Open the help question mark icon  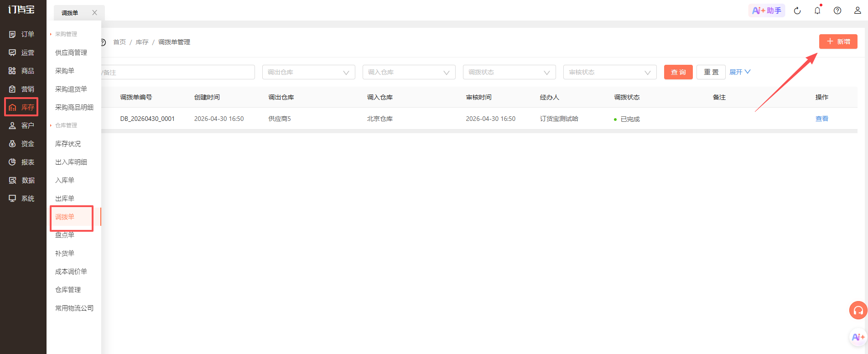[x=837, y=10]
